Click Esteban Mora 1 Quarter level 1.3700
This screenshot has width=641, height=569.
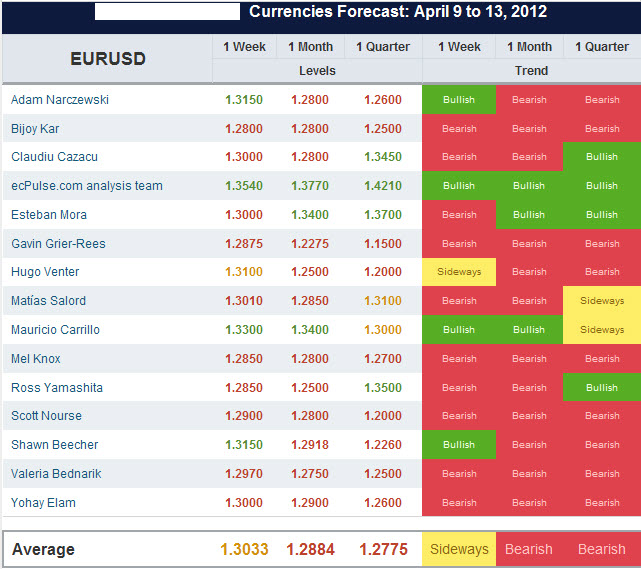383,215
